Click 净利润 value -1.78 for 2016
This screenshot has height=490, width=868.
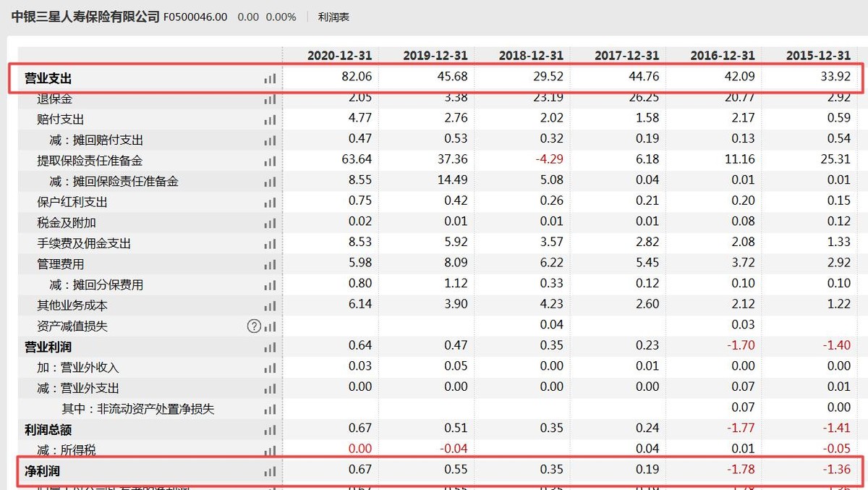coord(741,470)
